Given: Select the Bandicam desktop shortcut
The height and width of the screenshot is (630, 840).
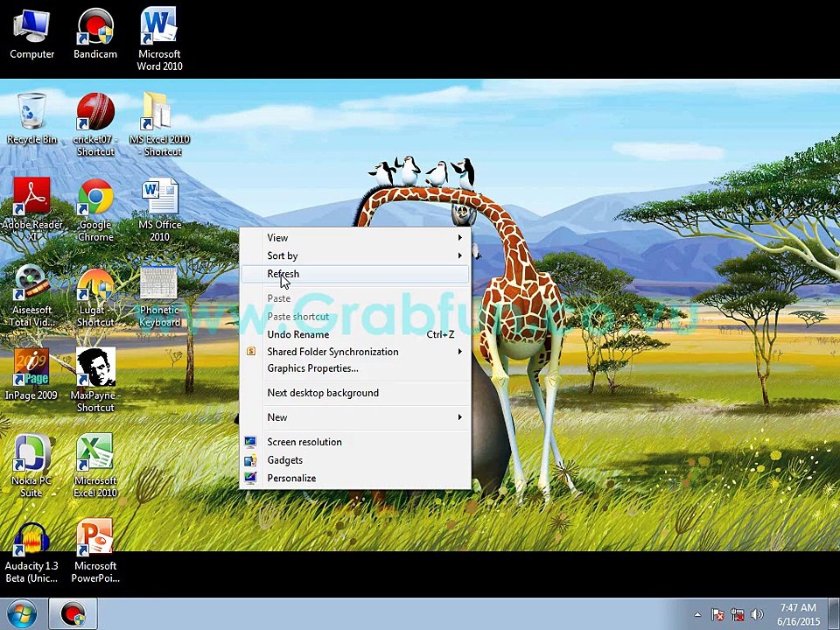Looking at the screenshot, I should (95, 34).
